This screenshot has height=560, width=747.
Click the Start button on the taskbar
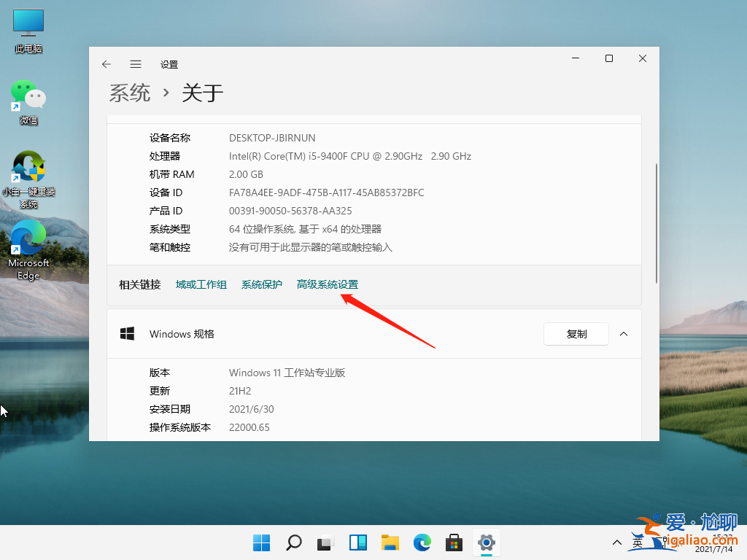pos(261,542)
